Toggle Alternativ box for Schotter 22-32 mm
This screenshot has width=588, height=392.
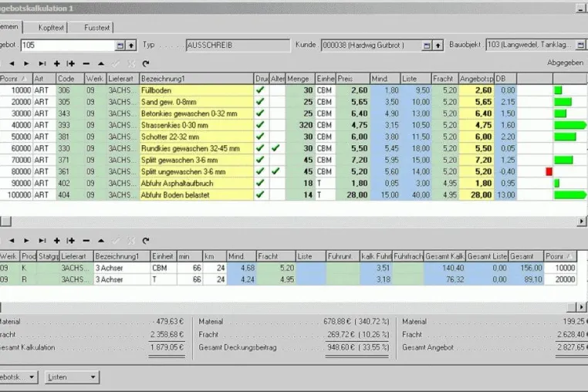(277, 137)
